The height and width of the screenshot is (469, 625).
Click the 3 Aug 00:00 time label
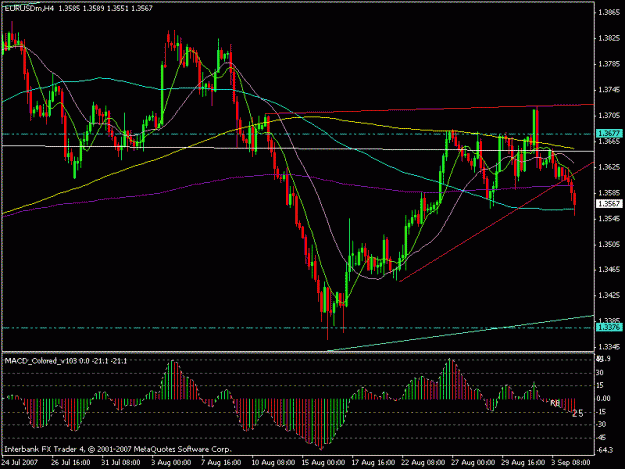[x=171, y=462]
